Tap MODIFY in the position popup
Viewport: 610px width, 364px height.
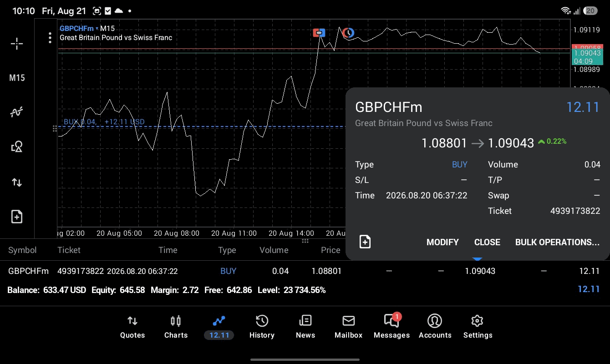(442, 242)
